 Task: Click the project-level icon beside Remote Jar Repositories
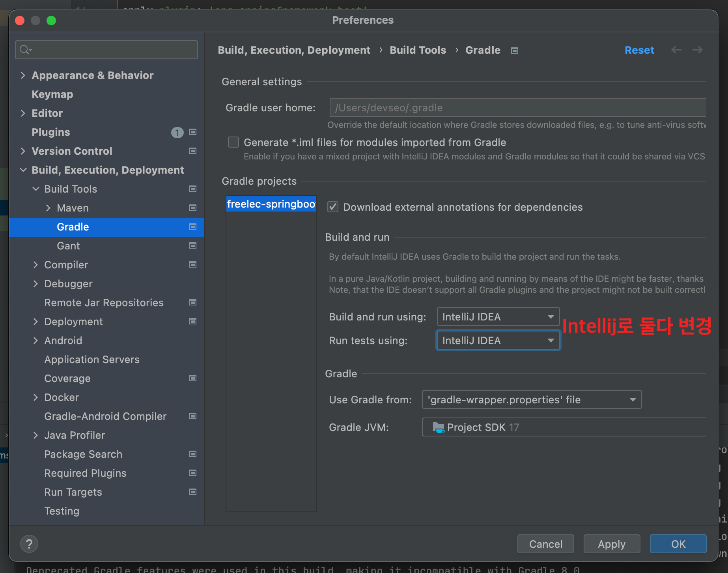(193, 302)
